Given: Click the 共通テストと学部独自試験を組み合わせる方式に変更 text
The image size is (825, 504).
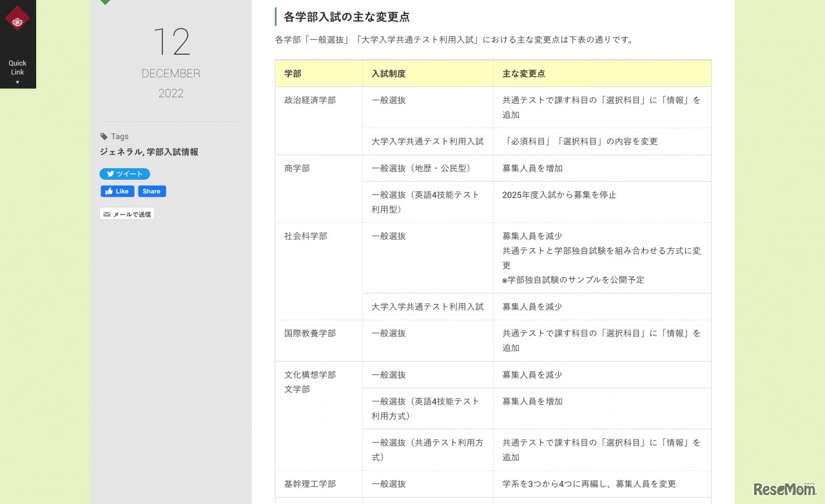Looking at the screenshot, I should point(601,258).
